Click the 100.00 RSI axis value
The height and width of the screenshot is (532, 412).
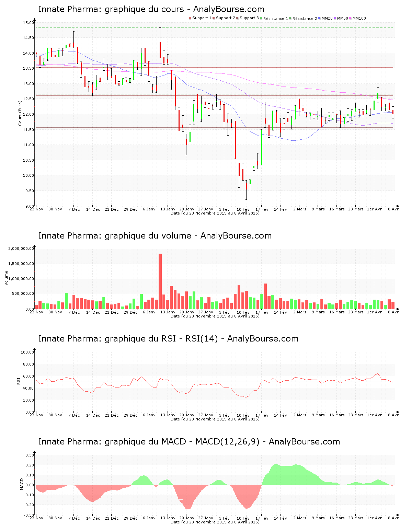tap(27, 352)
